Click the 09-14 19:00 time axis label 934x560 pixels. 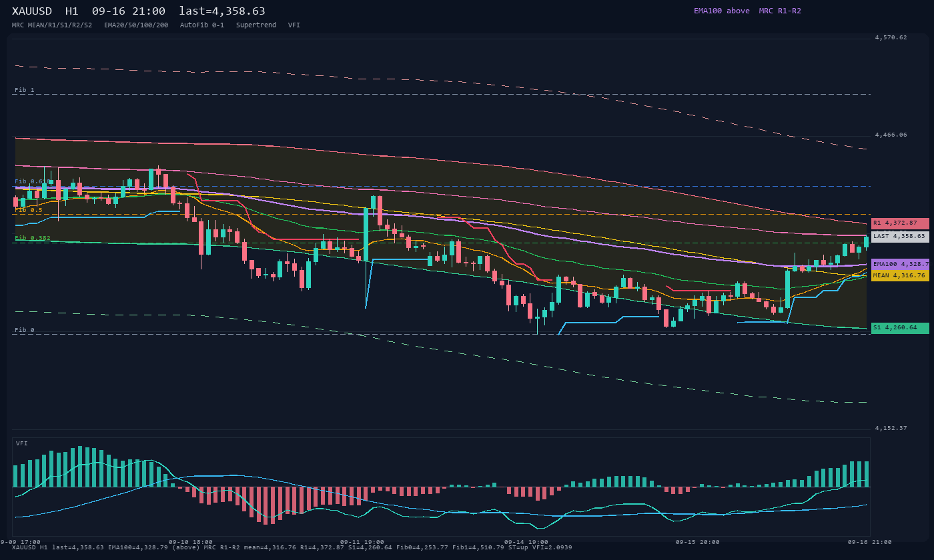point(526,542)
